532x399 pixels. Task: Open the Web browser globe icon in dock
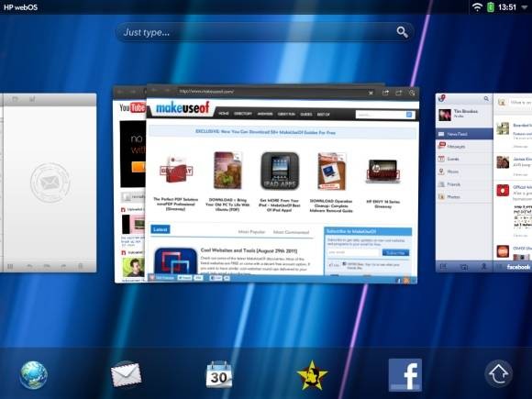pos(33,375)
